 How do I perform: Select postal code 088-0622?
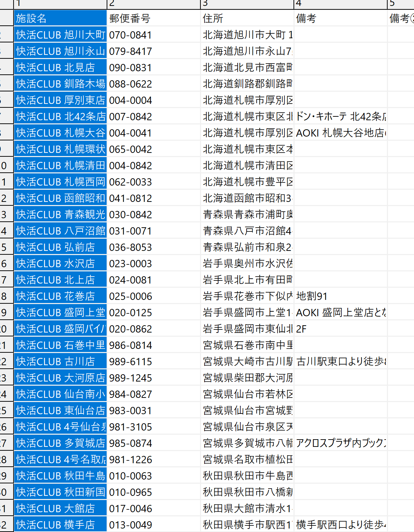(154, 83)
